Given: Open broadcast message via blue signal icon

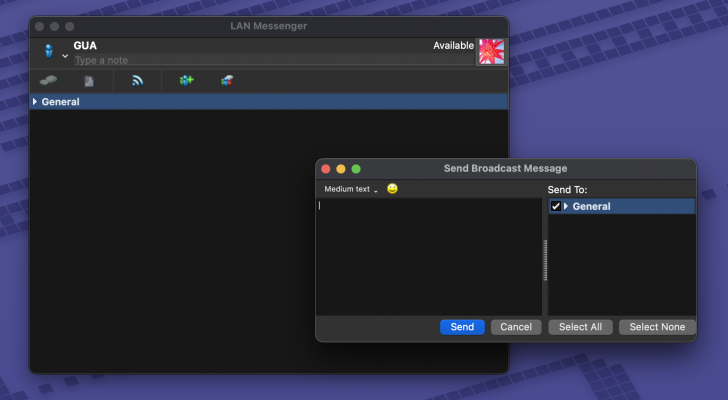Looking at the screenshot, I should coord(137,81).
